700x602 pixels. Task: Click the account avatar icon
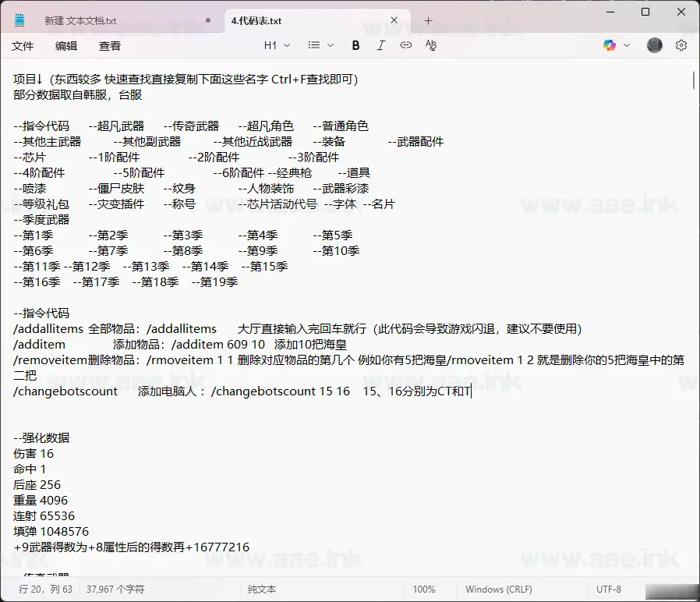point(655,45)
